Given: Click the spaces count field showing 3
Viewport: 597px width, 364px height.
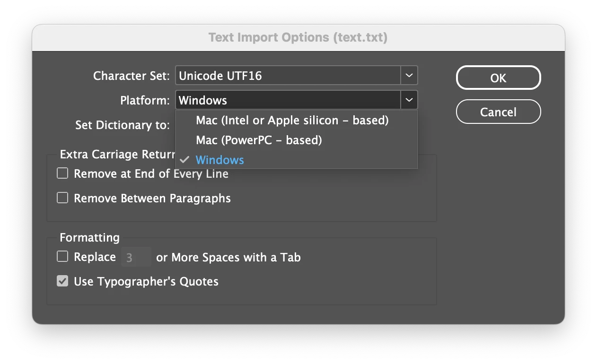Looking at the screenshot, I should tap(136, 258).
